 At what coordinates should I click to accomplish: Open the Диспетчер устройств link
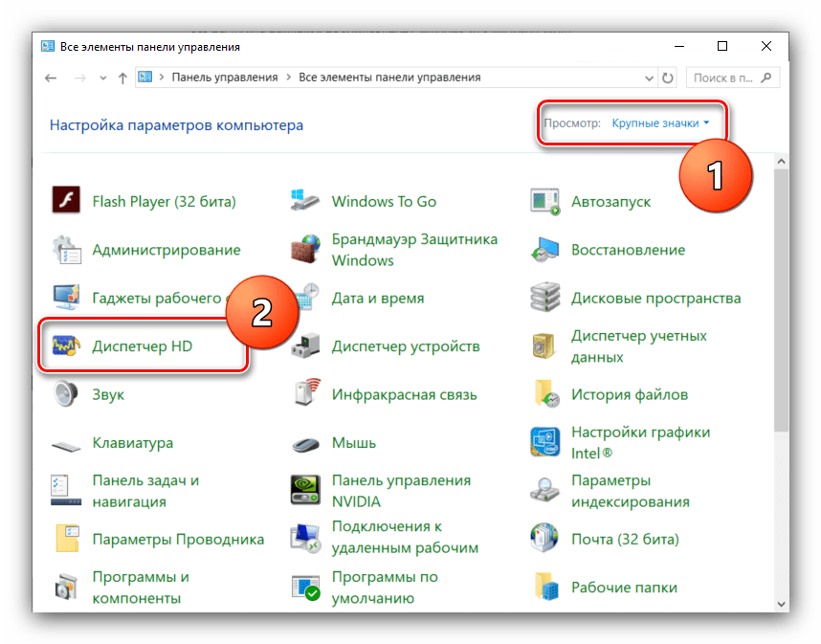pos(405,346)
